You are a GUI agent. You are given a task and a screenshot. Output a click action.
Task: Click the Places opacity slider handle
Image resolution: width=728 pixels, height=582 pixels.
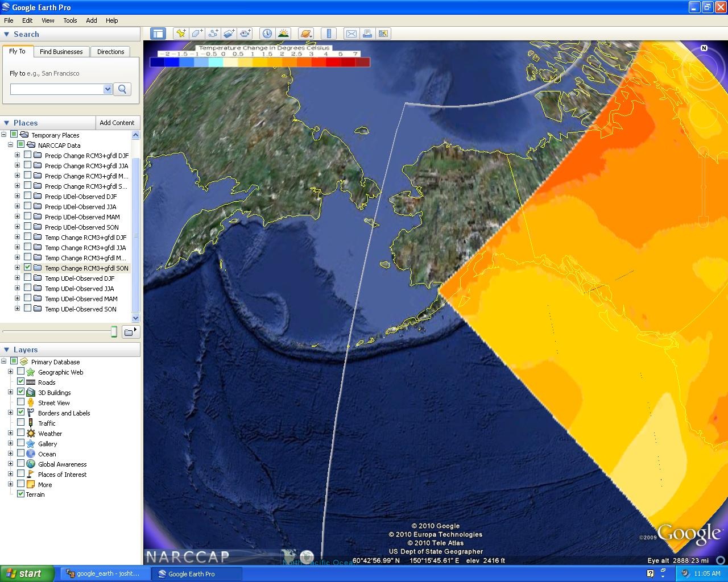pyautogui.click(x=114, y=332)
